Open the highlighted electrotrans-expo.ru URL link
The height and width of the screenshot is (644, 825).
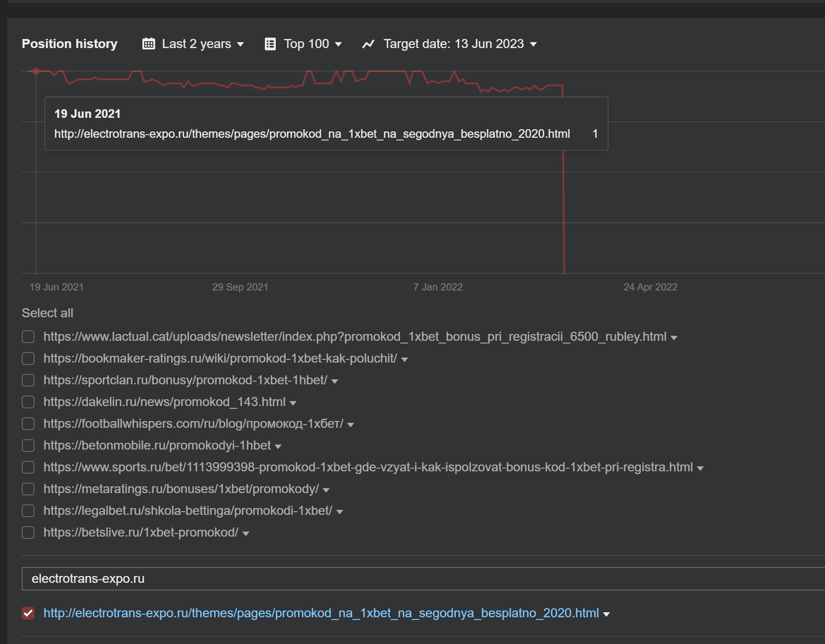point(321,613)
